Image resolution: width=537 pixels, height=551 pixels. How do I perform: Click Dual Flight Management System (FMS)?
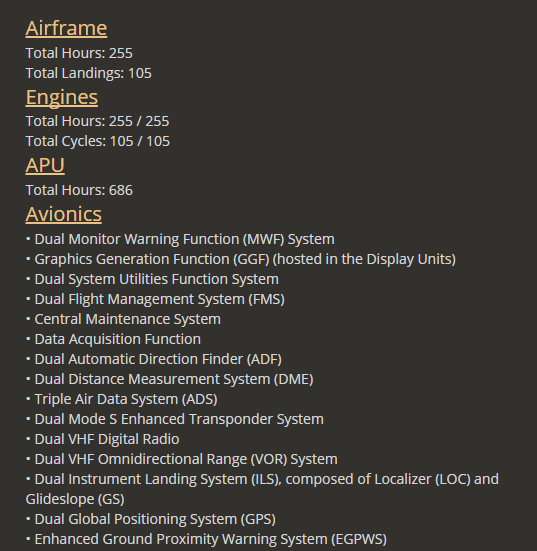coord(155,299)
